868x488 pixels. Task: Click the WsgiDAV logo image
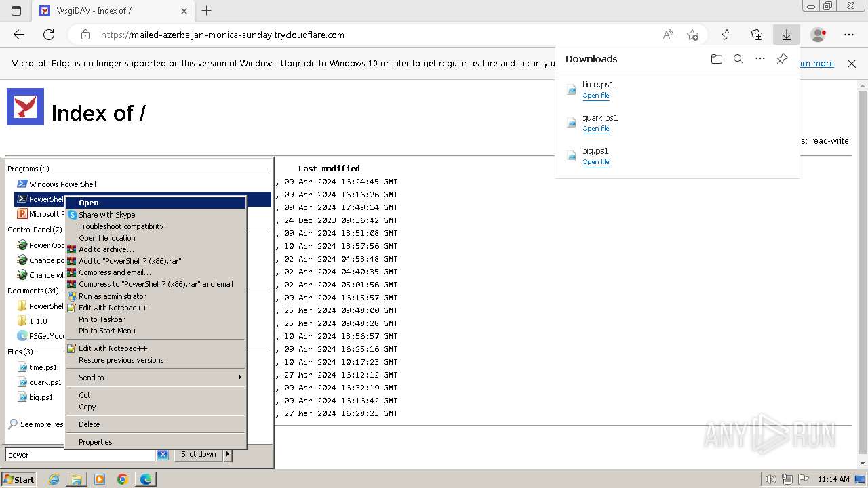[x=26, y=107]
